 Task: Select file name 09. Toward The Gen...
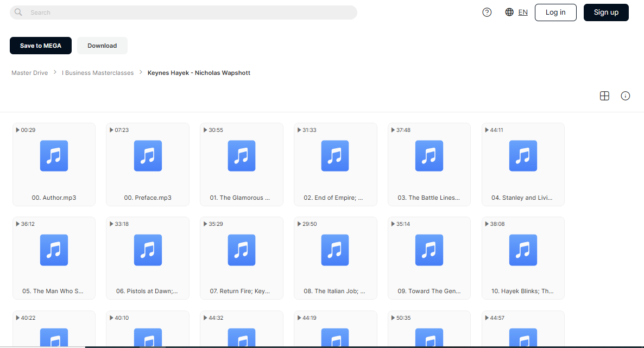point(429,291)
